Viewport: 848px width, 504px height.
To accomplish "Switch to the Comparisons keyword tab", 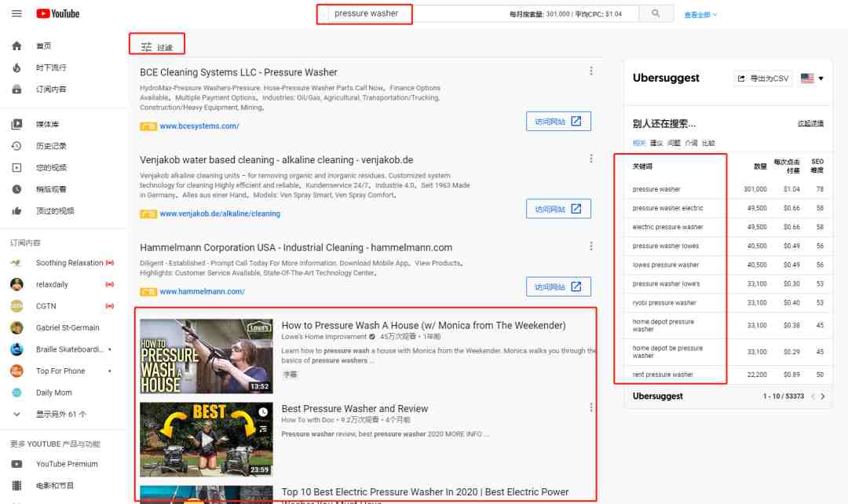I will pos(708,144).
